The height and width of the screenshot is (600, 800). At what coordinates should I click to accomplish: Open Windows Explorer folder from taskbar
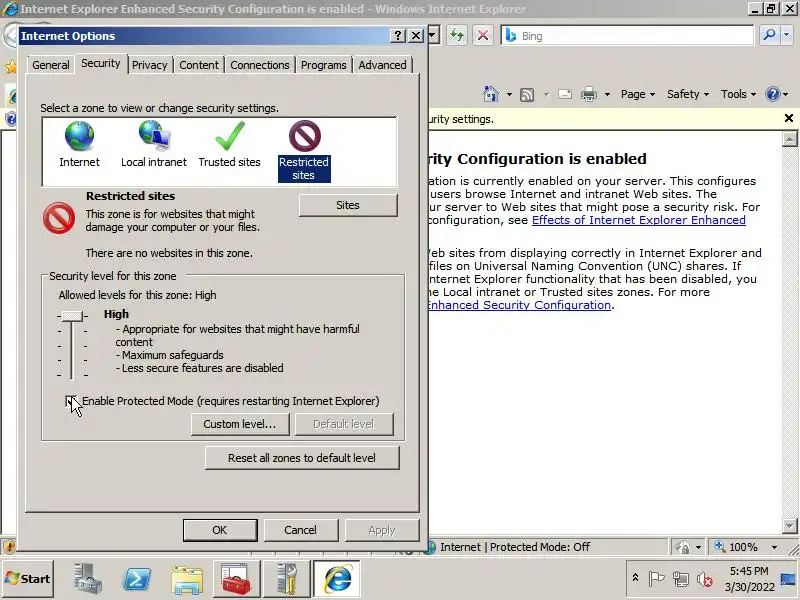pos(187,579)
